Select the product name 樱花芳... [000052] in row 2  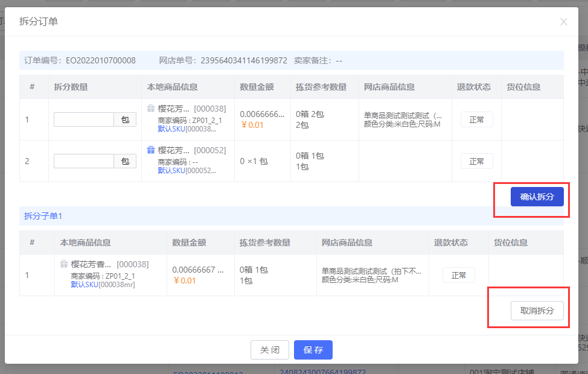pos(191,150)
